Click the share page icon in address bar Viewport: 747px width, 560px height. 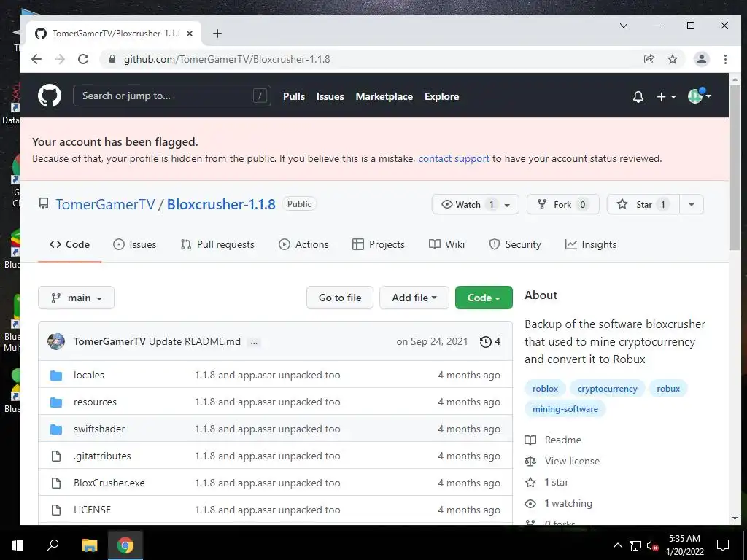[649, 59]
